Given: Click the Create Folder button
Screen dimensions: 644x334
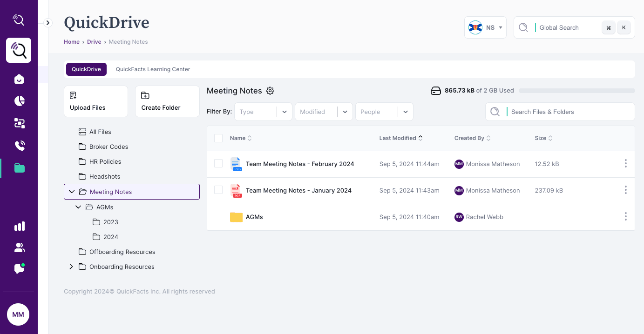Looking at the screenshot, I should click(x=167, y=101).
